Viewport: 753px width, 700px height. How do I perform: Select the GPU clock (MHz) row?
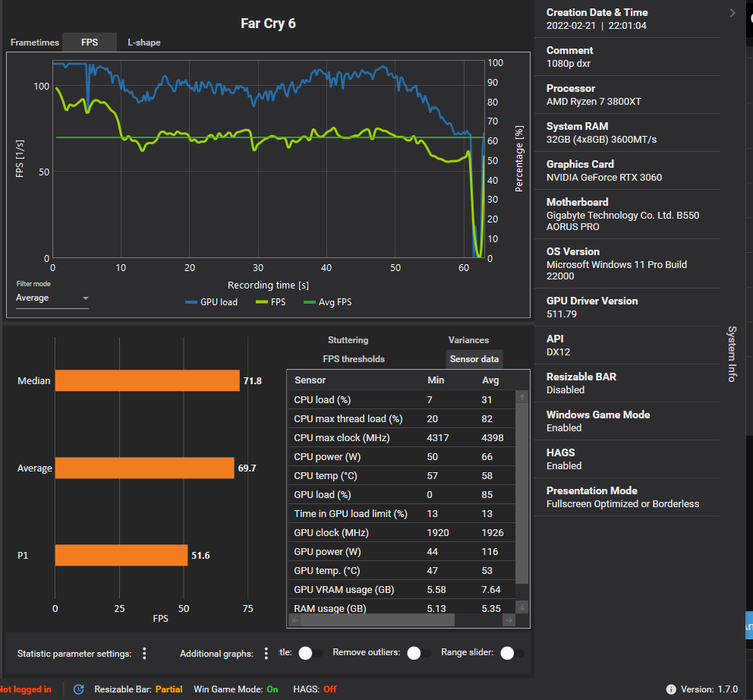(402, 532)
